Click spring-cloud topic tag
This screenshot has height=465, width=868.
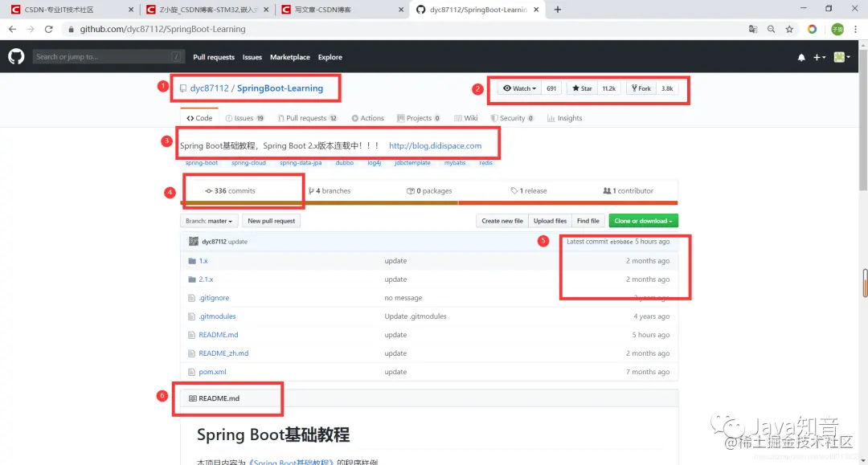pyautogui.click(x=248, y=162)
